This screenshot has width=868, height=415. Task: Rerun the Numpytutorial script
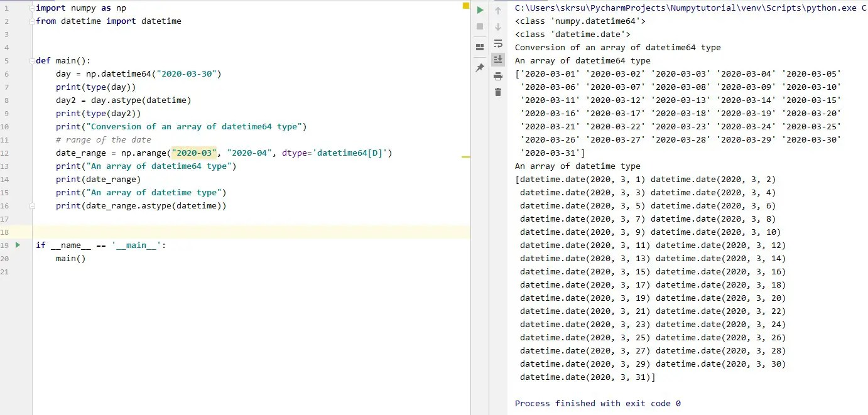(479, 10)
